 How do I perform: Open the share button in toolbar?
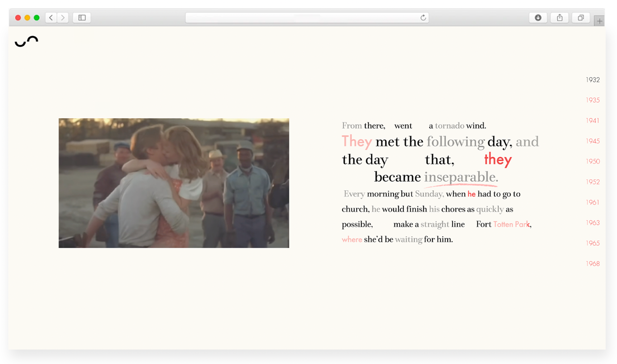coord(559,18)
